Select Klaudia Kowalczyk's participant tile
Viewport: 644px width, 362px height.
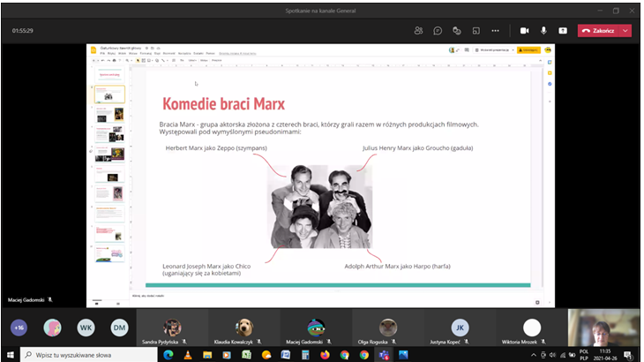tap(244, 328)
